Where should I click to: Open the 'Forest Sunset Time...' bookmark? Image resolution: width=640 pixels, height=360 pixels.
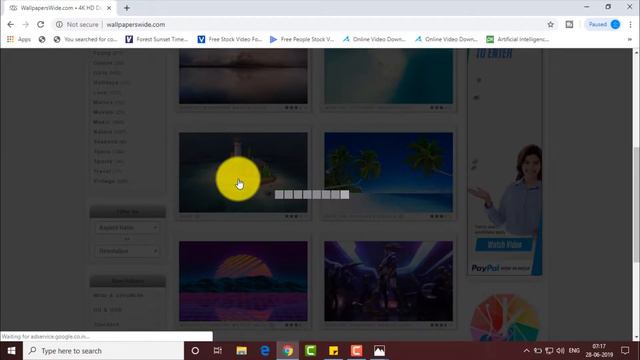pyautogui.click(x=157, y=39)
